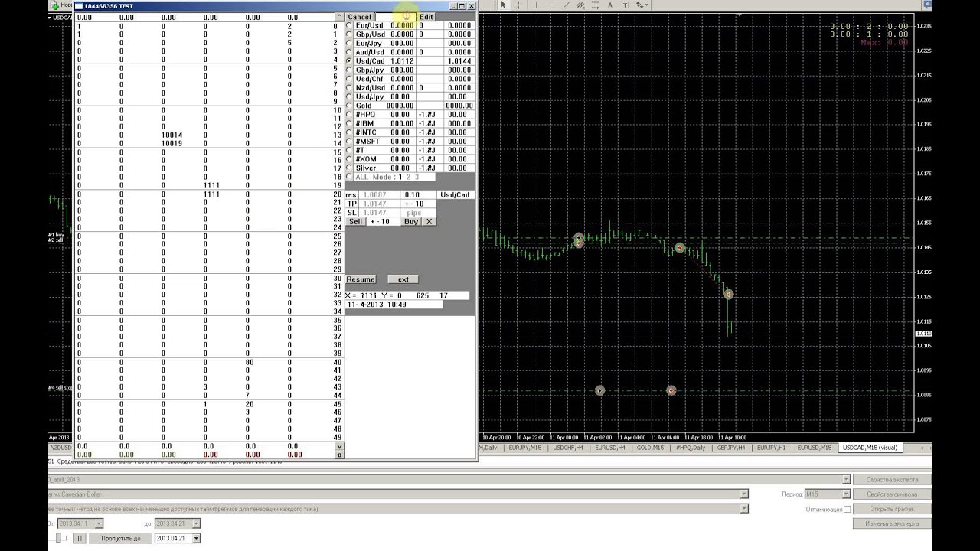The image size is (980, 551).
Task: Select the Fibonacci retracement tool
Action: pyautogui.click(x=596, y=5)
